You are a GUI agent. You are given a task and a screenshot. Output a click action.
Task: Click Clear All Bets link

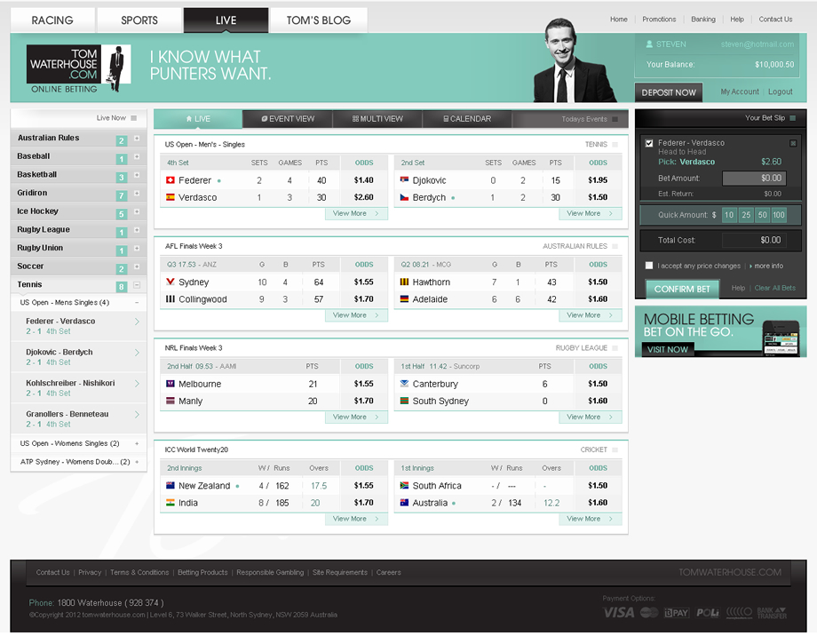tap(774, 288)
